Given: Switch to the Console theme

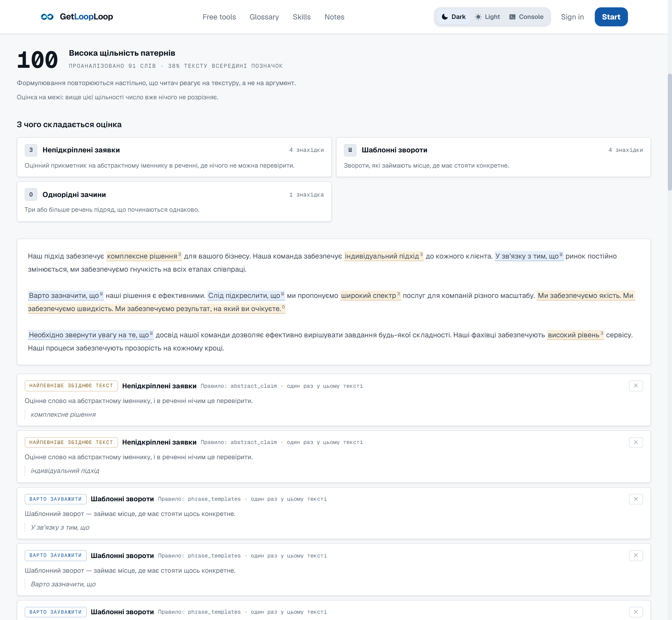Looking at the screenshot, I should (527, 17).
